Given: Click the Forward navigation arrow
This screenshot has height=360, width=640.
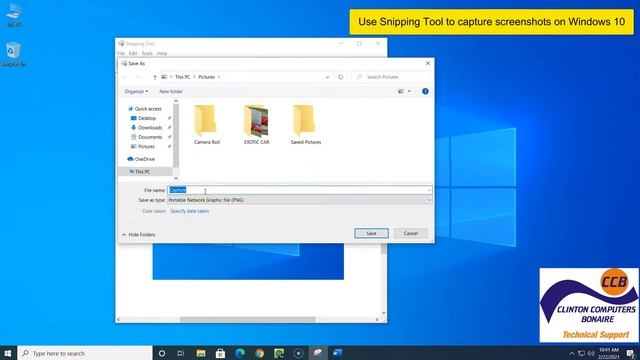Looking at the screenshot, I should point(138,77).
